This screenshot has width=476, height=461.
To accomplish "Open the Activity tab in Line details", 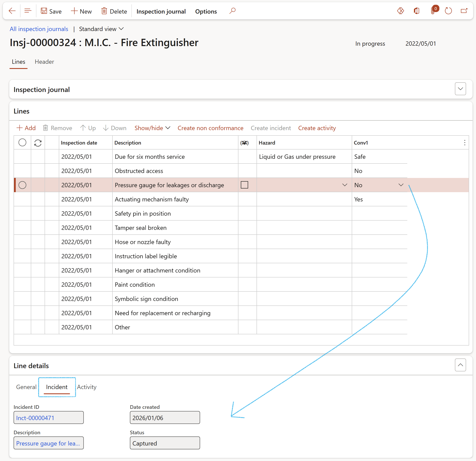I will (87, 387).
